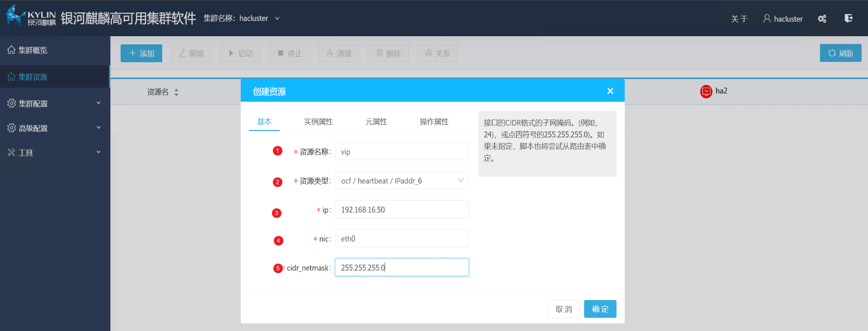Viewport: 868px width, 331px height.
Task: Click the logout icon in header
Action: point(848,18)
